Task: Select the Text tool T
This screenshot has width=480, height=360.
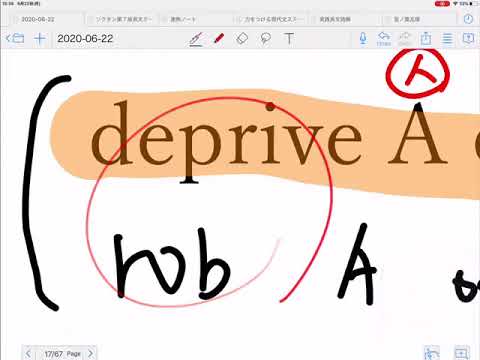Action: (x=289, y=39)
